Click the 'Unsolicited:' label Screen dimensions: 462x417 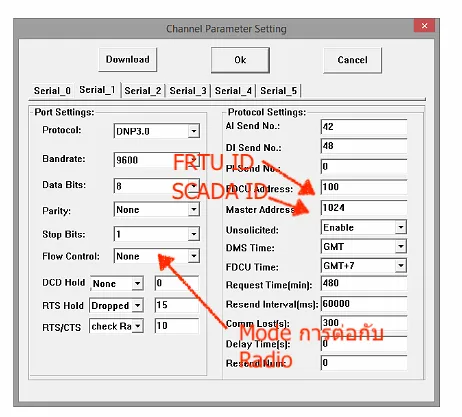click(252, 230)
